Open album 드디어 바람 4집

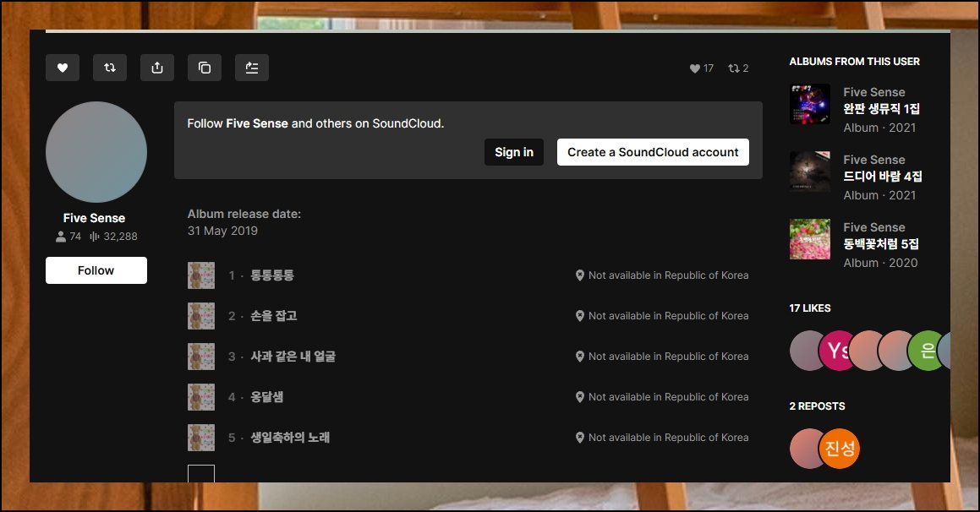(x=883, y=177)
